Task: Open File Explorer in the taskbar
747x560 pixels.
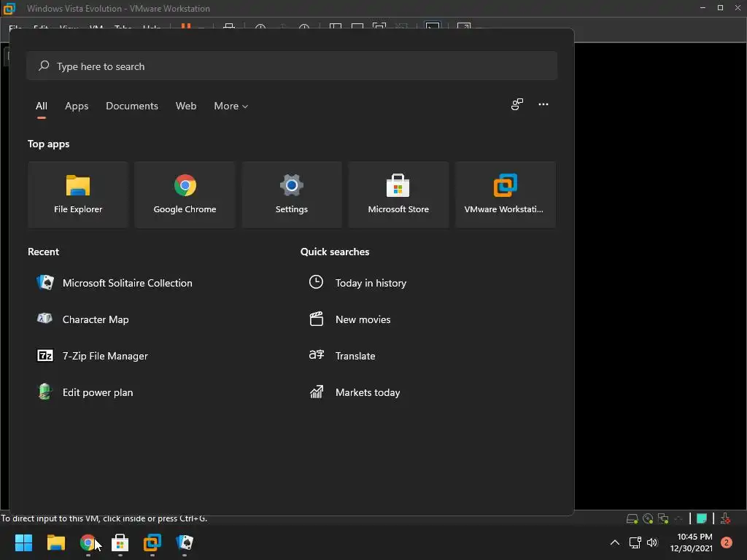Action: click(x=55, y=542)
